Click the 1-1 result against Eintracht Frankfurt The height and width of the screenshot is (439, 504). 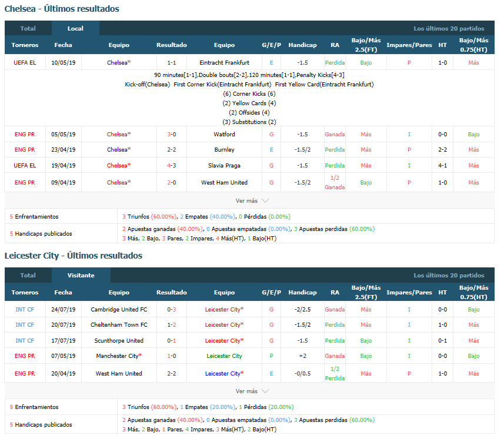click(171, 63)
